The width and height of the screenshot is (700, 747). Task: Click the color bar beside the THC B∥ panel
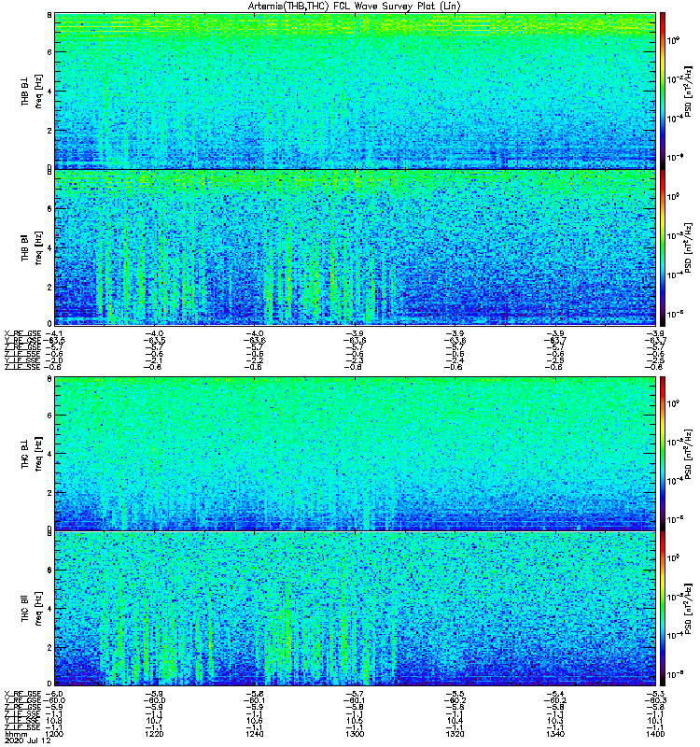tap(663, 609)
